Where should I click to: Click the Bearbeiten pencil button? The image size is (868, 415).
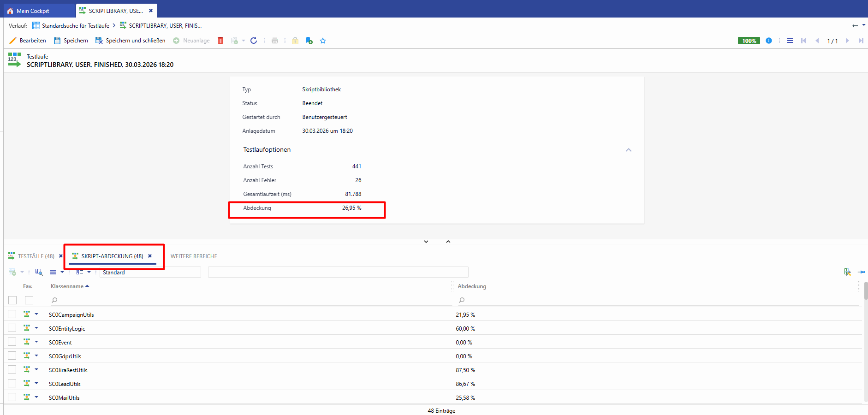coord(28,41)
